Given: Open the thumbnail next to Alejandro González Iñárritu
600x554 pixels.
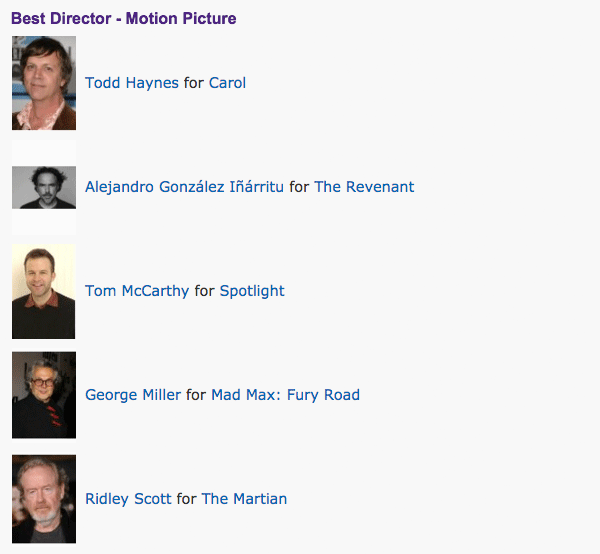Looking at the screenshot, I should pyautogui.click(x=44, y=187).
